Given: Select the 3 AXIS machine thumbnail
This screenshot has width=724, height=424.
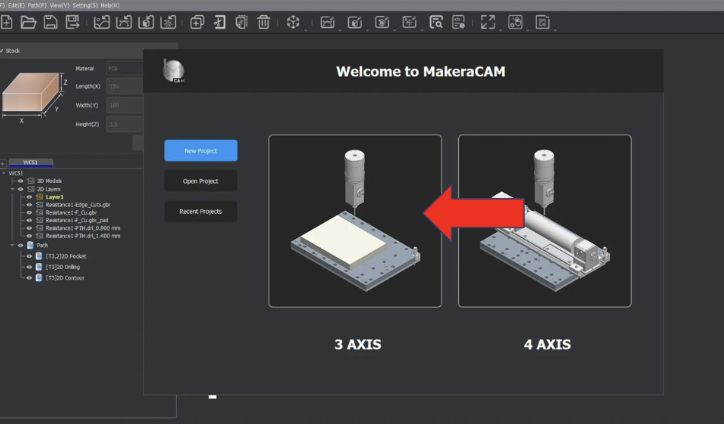Looking at the screenshot, I should [x=354, y=220].
